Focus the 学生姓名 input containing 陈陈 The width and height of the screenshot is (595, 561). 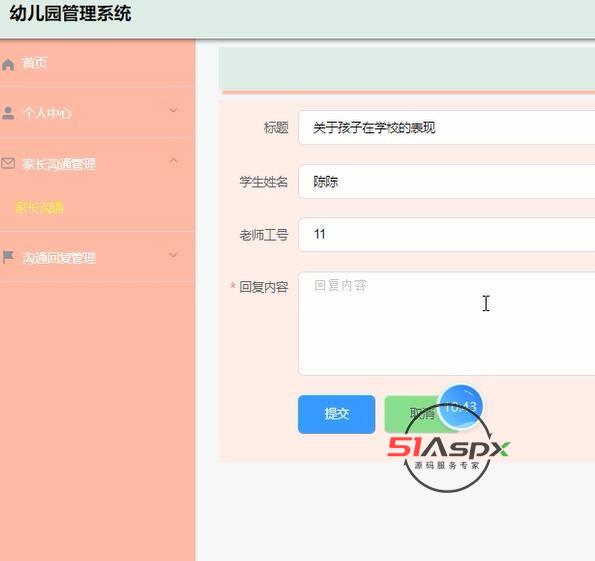pyautogui.click(x=447, y=181)
